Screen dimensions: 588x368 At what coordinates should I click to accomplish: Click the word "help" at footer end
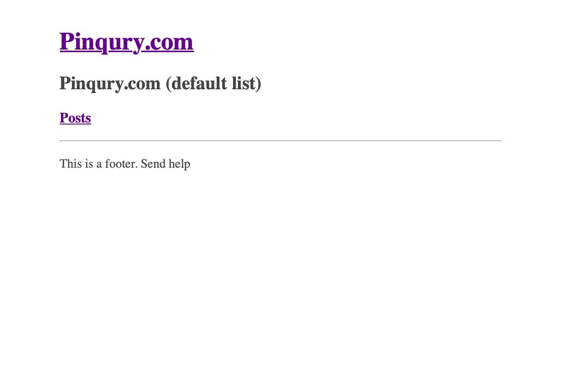click(179, 164)
